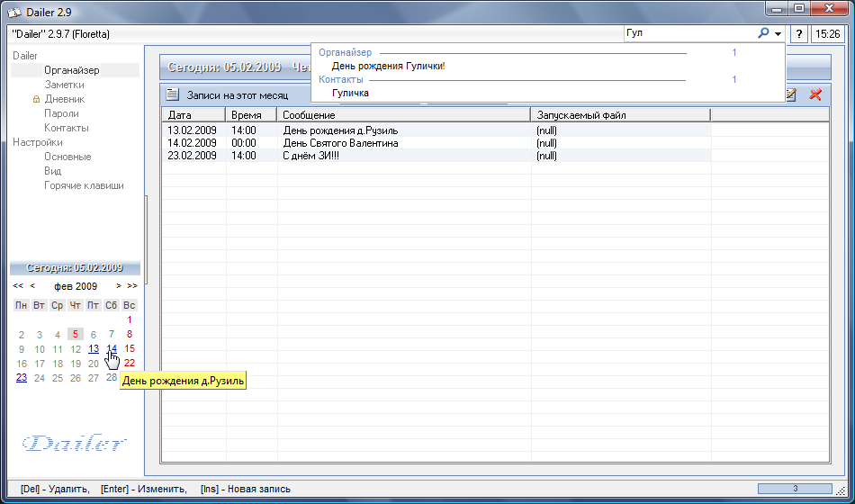Screen dimensions: 855x504
Task: Open Контакты section in the sidebar
Action: [67, 128]
